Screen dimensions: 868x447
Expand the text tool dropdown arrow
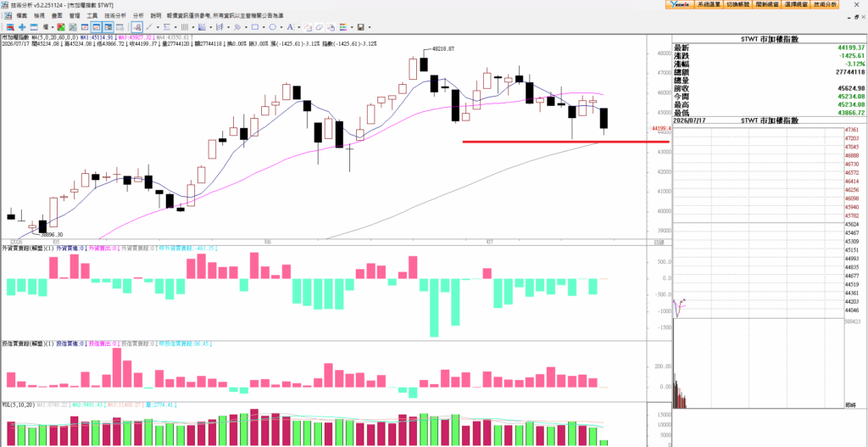(299, 27)
